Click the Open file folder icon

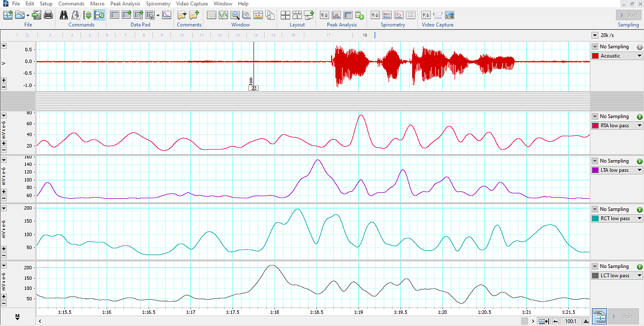tap(20, 15)
